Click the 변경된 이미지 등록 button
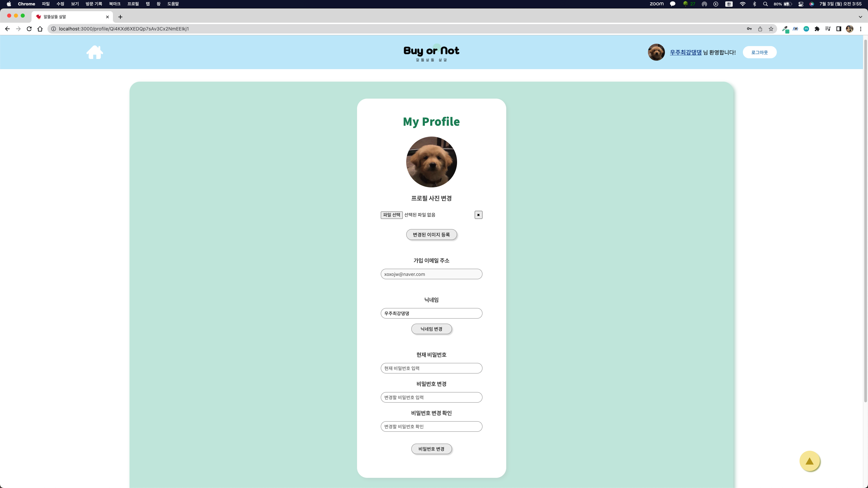The image size is (868, 488). [x=431, y=234]
